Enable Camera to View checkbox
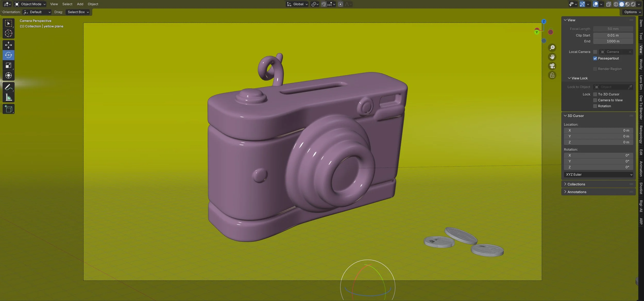Viewport: 644px width, 301px height. (595, 100)
